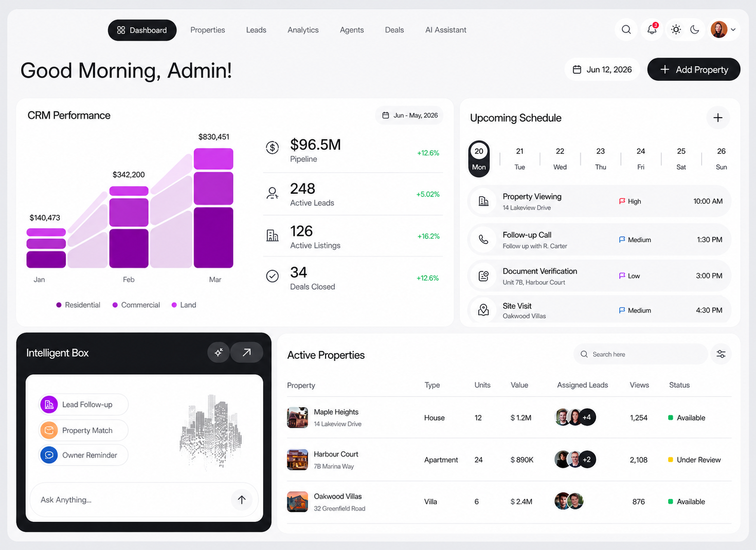Click the Feb bar of $342,200
This screenshot has width=756, height=550.
[129, 227]
